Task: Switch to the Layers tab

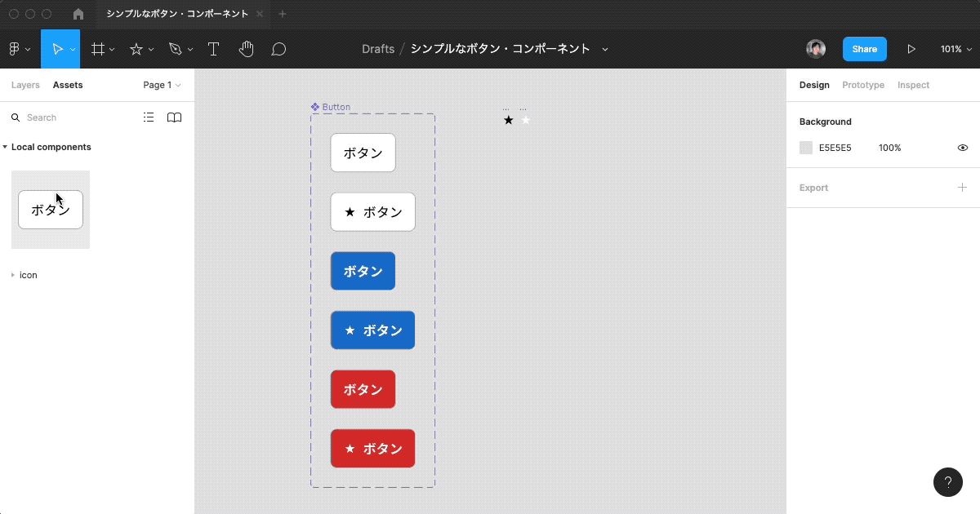Action: (25, 85)
